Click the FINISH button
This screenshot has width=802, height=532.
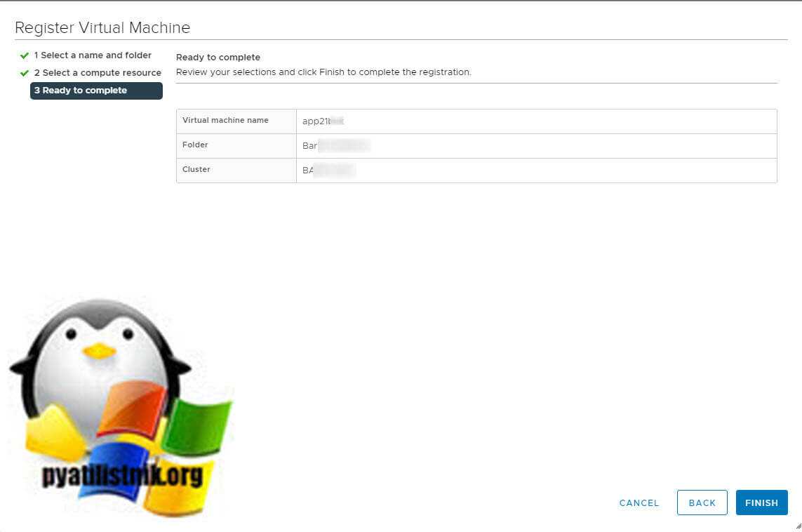[x=761, y=503]
